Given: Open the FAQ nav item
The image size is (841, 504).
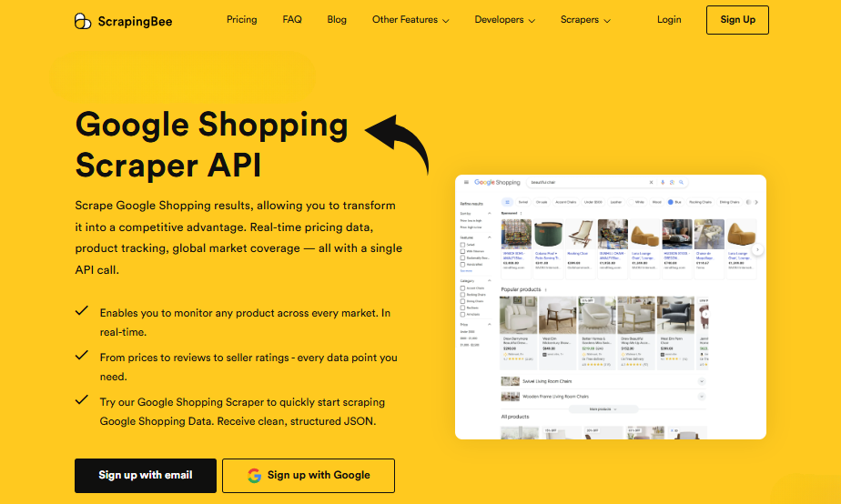Looking at the screenshot, I should [x=292, y=20].
